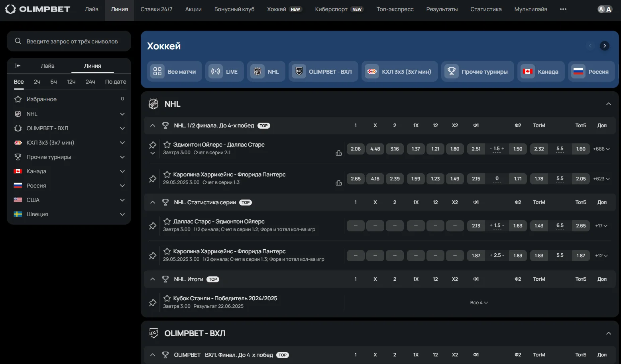Add Edmonton Oilers – Dallas Stars to favorites
621x364 pixels.
click(167, 145)
